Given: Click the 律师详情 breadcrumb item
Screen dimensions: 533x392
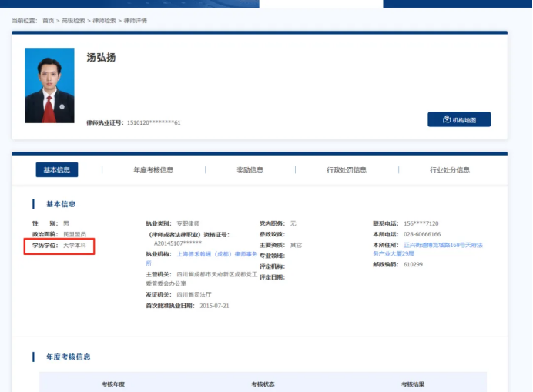Looking at the screenshot, I should [136, 21].
